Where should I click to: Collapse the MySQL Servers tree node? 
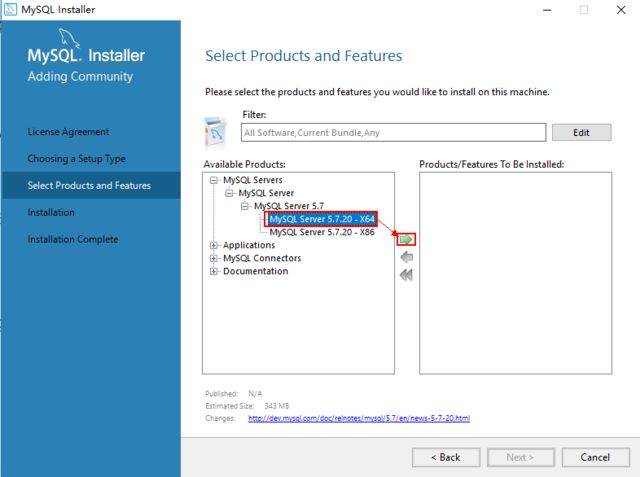click(213, 180)
